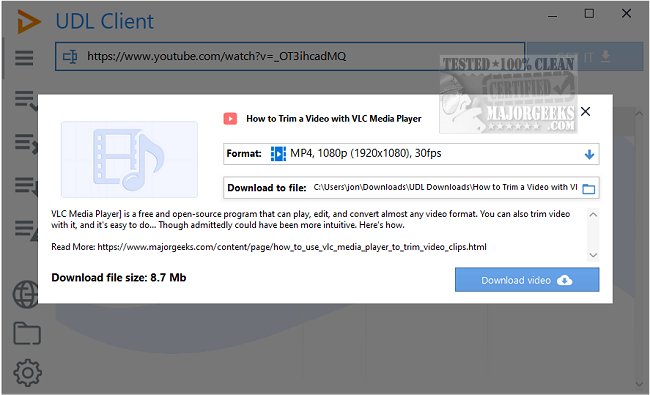650x395 pixels.
Task: Click the UDL Client orange logo
Action: pyautogui.click(x=28, y=22)
